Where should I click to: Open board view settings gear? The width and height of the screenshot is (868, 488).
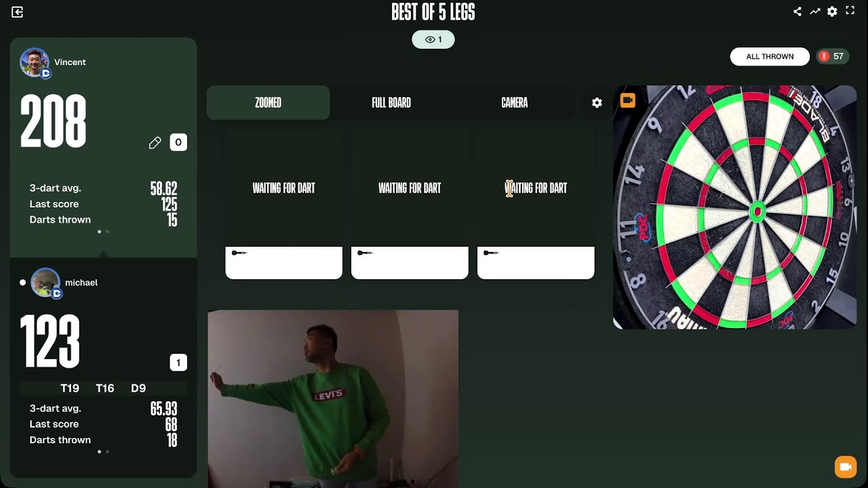[x=597, y=103]
